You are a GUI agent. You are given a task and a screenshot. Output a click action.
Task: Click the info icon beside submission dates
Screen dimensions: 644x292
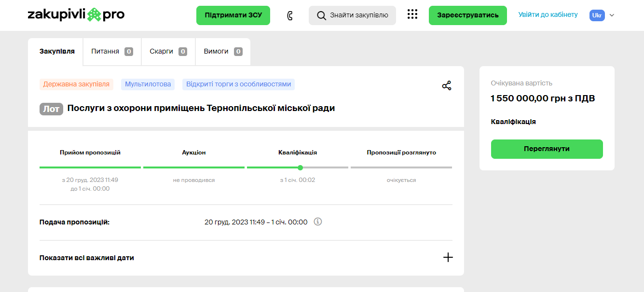pos(318,222)
